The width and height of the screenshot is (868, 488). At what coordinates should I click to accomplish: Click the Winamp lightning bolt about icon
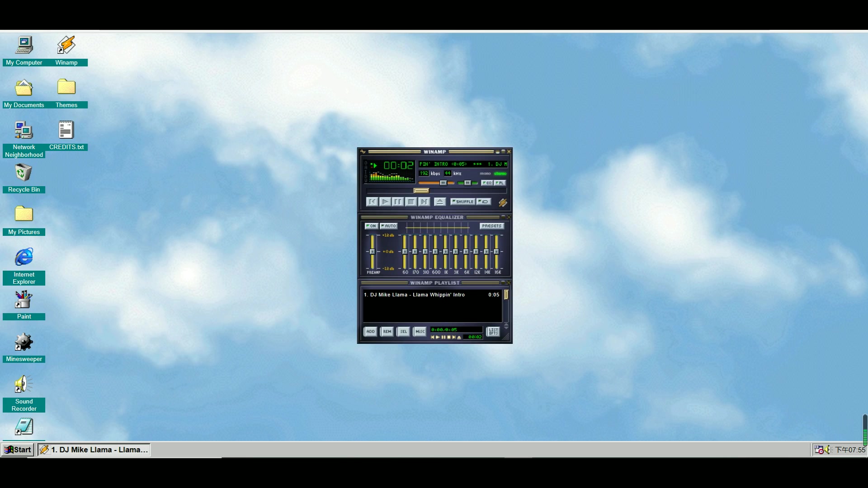(x=503, y=203)
